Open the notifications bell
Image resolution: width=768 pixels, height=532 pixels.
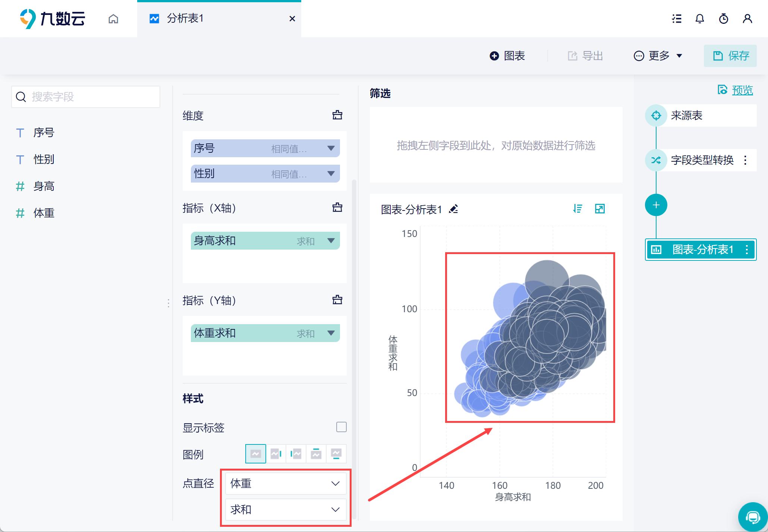point(700,19)
